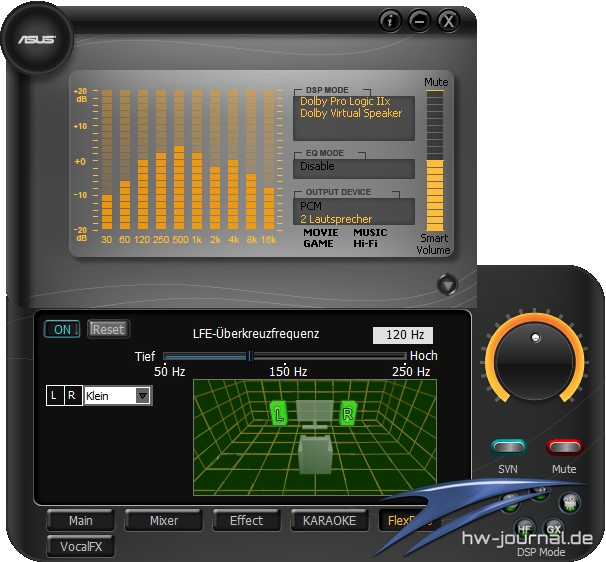This screenshot has width=606, height=562.
Task: Click the 30 Hz equalizer band bar
Action: pyautogui.click(x=107, y=160)
